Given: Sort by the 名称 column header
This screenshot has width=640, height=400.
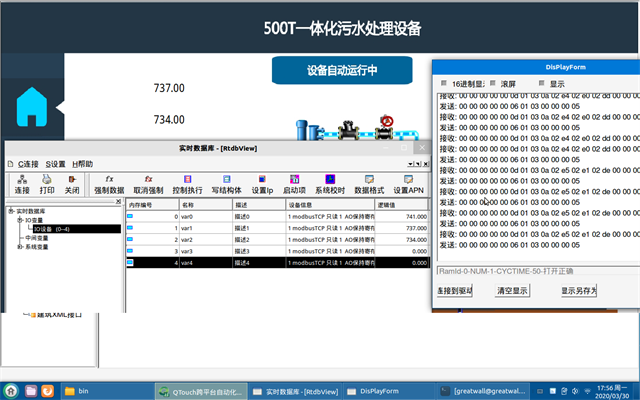Looking at the screenshot, I should [x=206, y=205].
